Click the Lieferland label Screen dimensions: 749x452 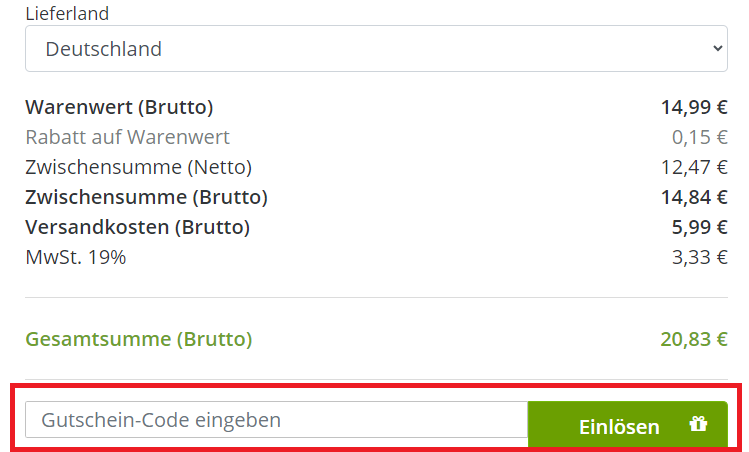coord(67,14)
